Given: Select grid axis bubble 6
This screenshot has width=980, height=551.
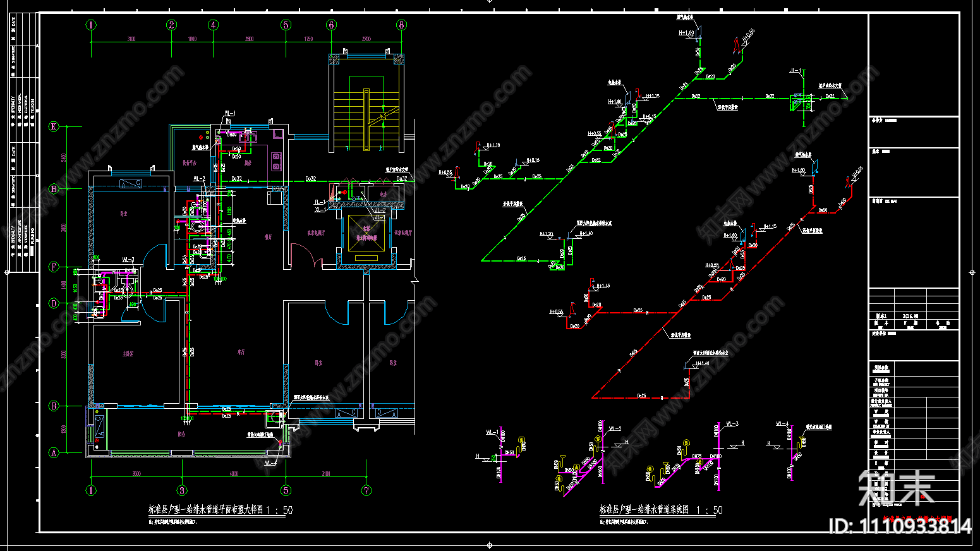Looking at the screenshot, I should pos(332,25).
